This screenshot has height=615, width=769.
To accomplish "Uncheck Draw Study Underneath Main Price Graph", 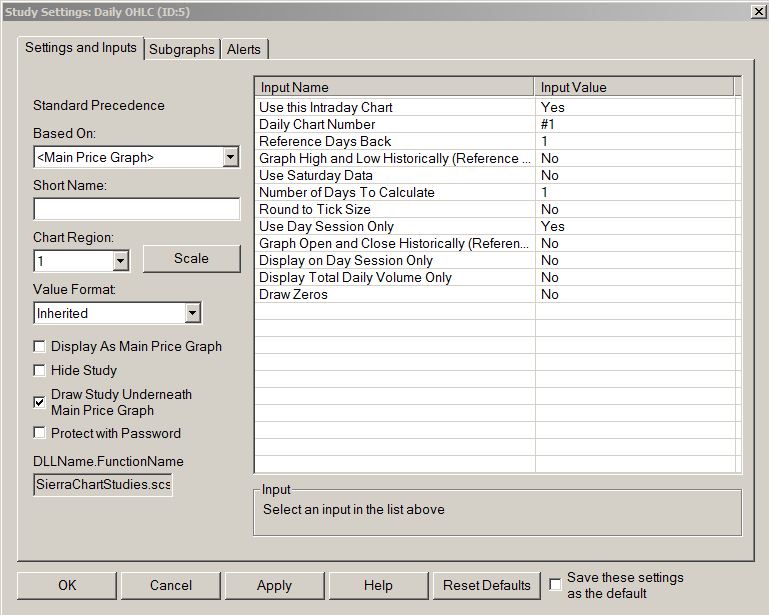I will coord(40,402).
